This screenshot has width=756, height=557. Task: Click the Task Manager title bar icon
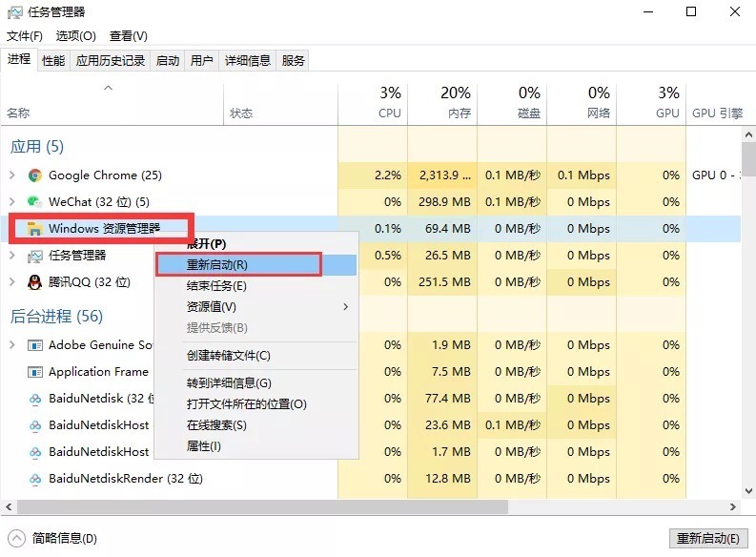tap(14, 12)
